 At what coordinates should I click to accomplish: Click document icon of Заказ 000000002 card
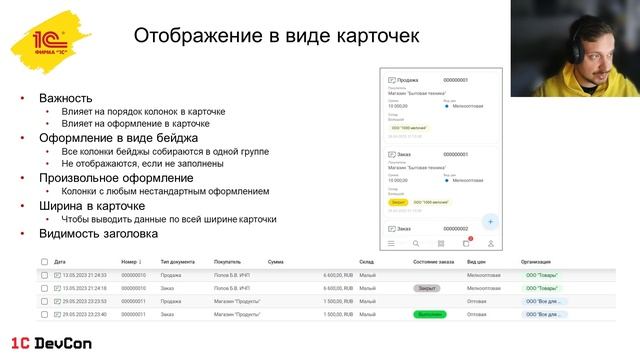point(391,229)
